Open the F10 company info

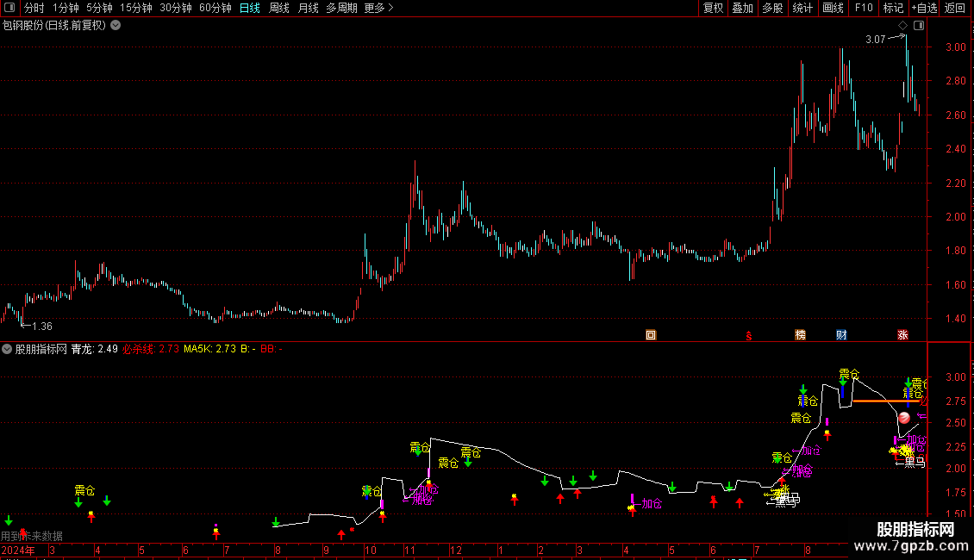(864, 8)
